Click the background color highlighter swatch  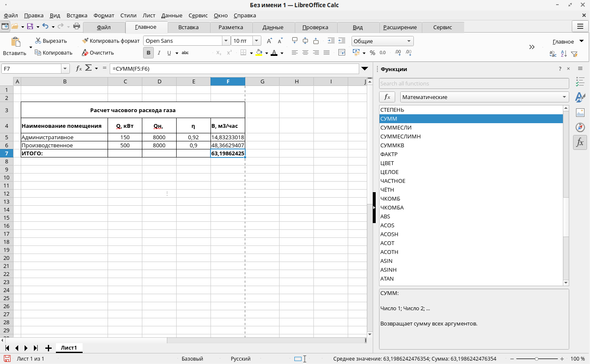coord(259,53)
